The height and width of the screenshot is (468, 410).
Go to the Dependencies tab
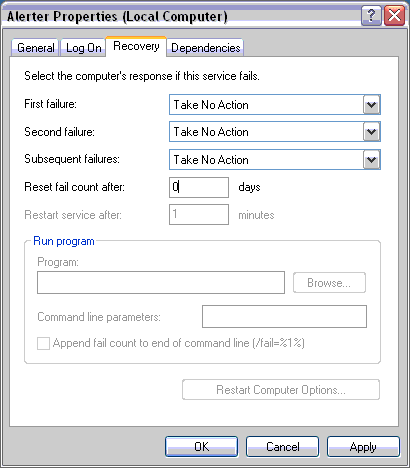[205, 48]
